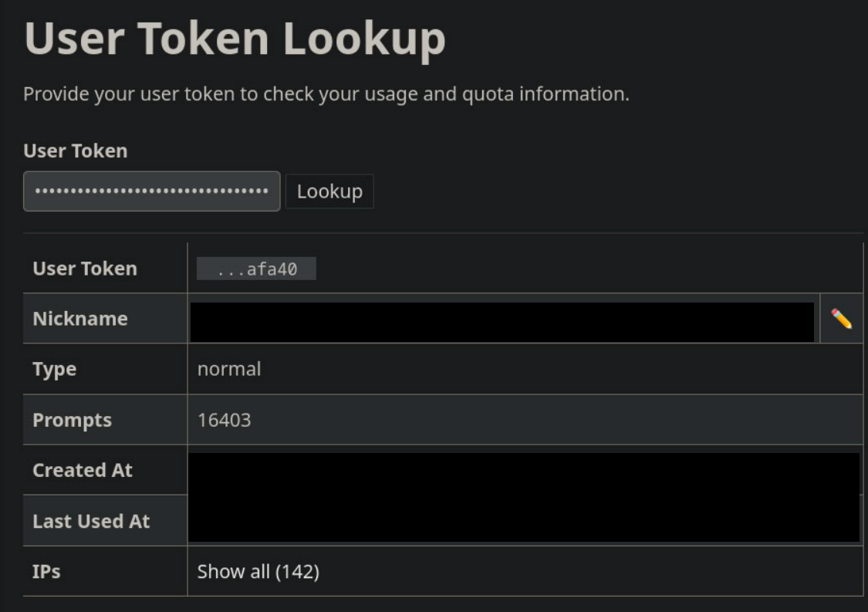The width and height of the screenshot is (868, 612).
Task: Click the User Token label above the input
Action: (x=75, y=151)
